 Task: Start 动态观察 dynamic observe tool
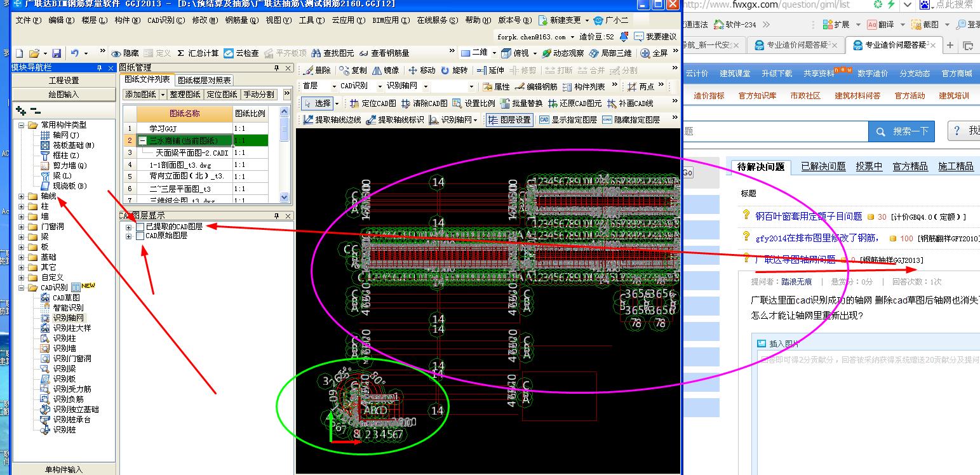[x=563, y=53]
